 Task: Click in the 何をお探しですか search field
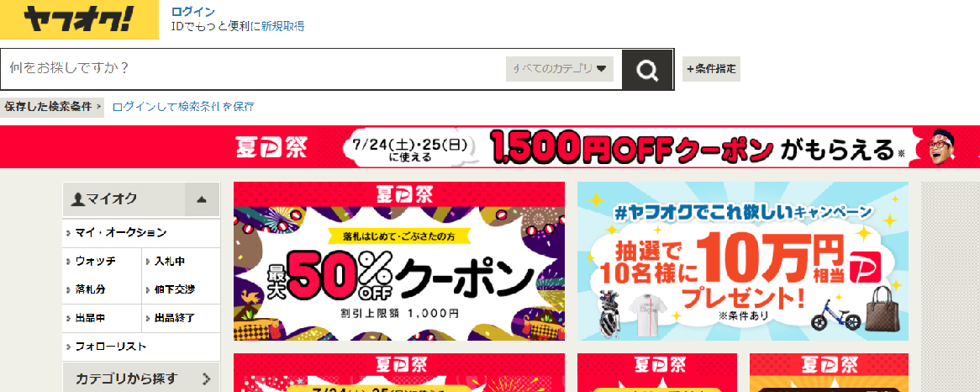pos(253,69)
